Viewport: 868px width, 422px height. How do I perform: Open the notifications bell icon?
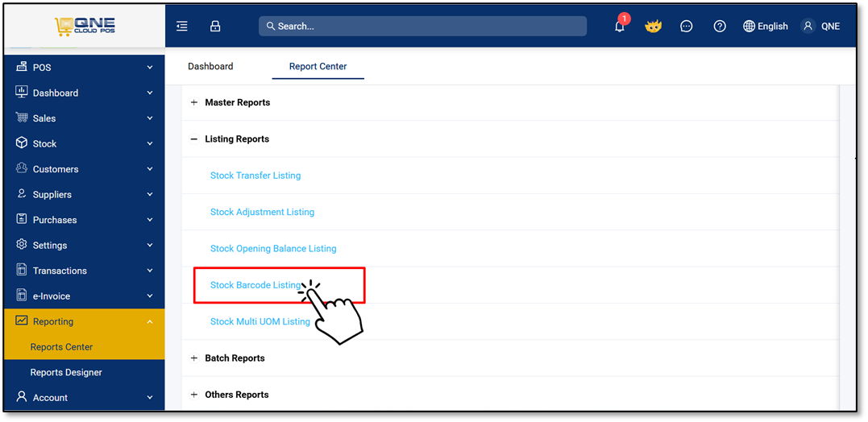620,27
